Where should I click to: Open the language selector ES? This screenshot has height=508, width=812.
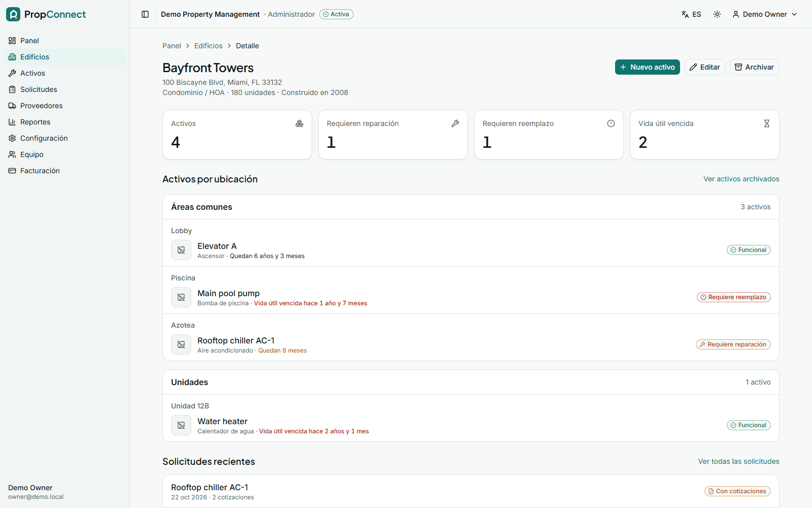tap(691, 14)
